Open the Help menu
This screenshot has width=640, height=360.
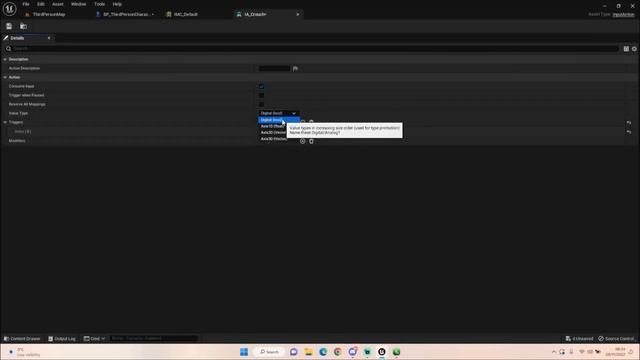[117, 4]
